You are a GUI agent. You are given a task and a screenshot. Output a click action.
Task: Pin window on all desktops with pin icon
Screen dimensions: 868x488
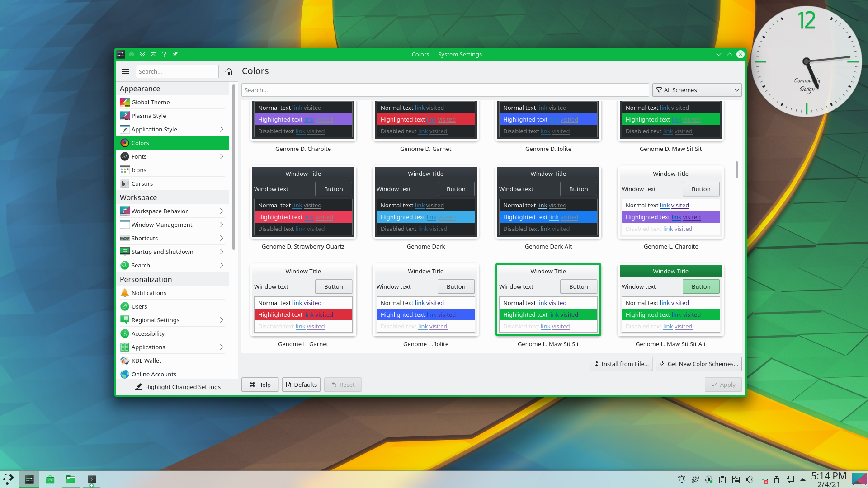[175, 54]
